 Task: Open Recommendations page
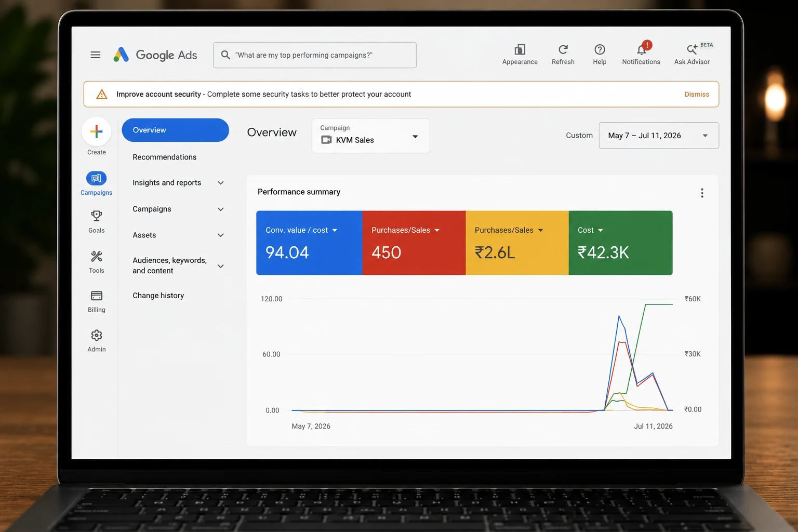pyautogui.click(x=164, y=157)
